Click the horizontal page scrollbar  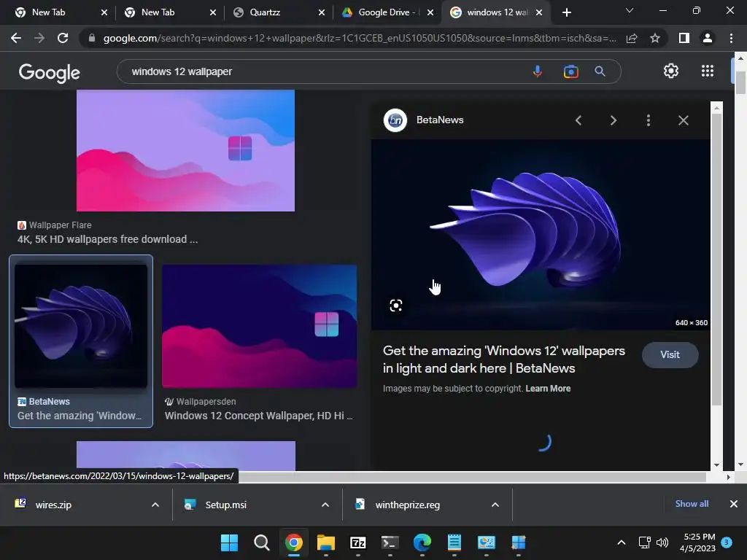pos(472,477)
